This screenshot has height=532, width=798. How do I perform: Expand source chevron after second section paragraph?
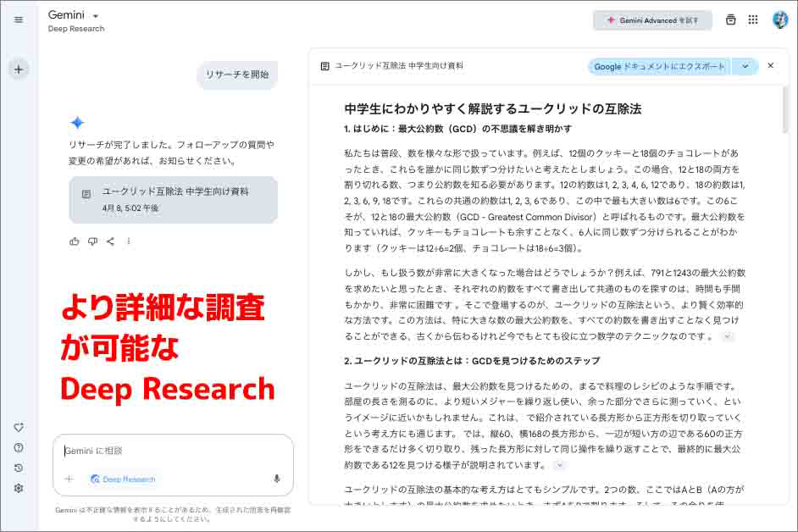coord(559,465)
